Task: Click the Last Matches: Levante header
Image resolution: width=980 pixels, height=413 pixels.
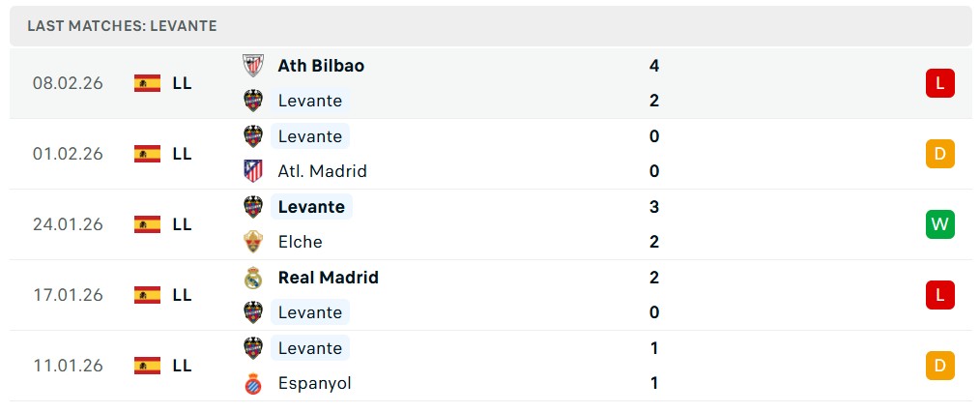Action: pyautogui.click(x=122, y=26)
